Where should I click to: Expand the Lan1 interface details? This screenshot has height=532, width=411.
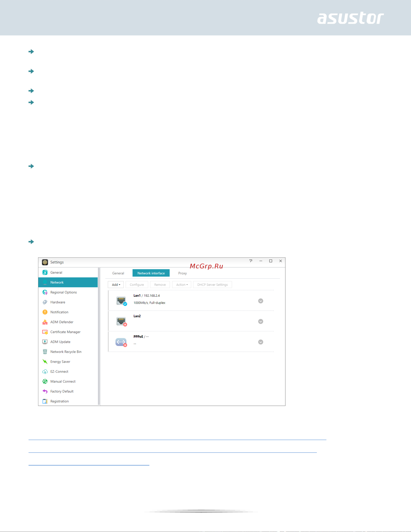(260, 301)
